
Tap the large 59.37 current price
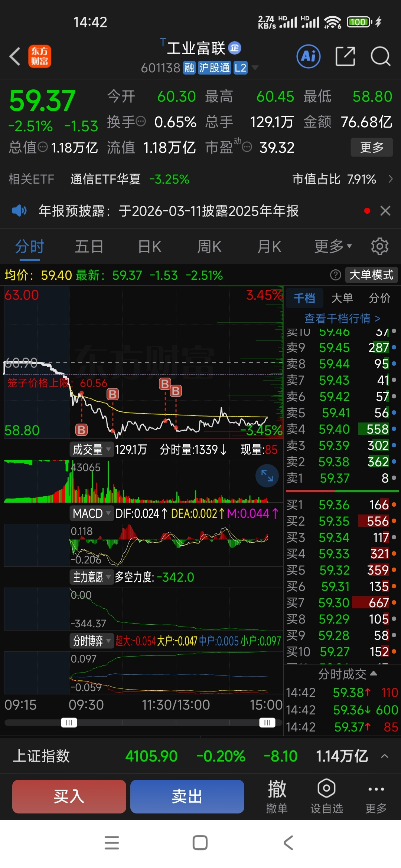[x=42, y=101]
